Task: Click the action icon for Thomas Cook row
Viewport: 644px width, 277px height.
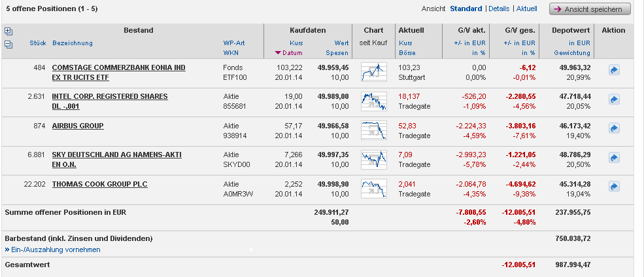Action: pos(614,187)
